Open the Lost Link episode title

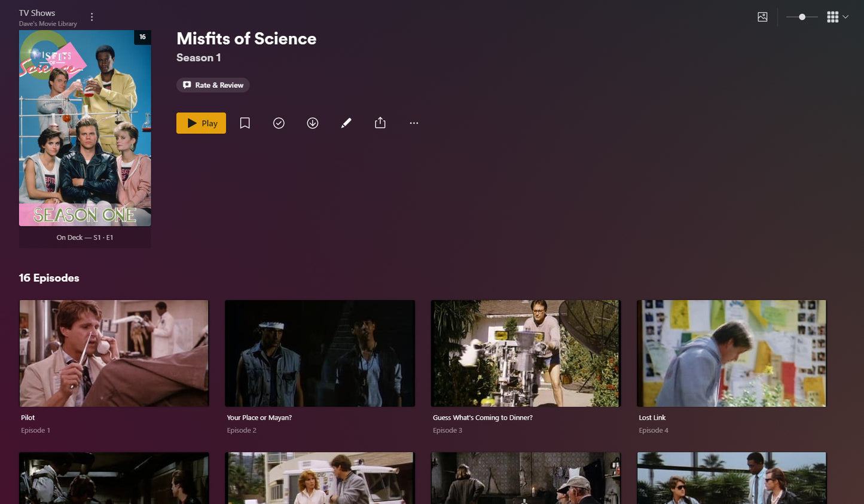point(652,417)
